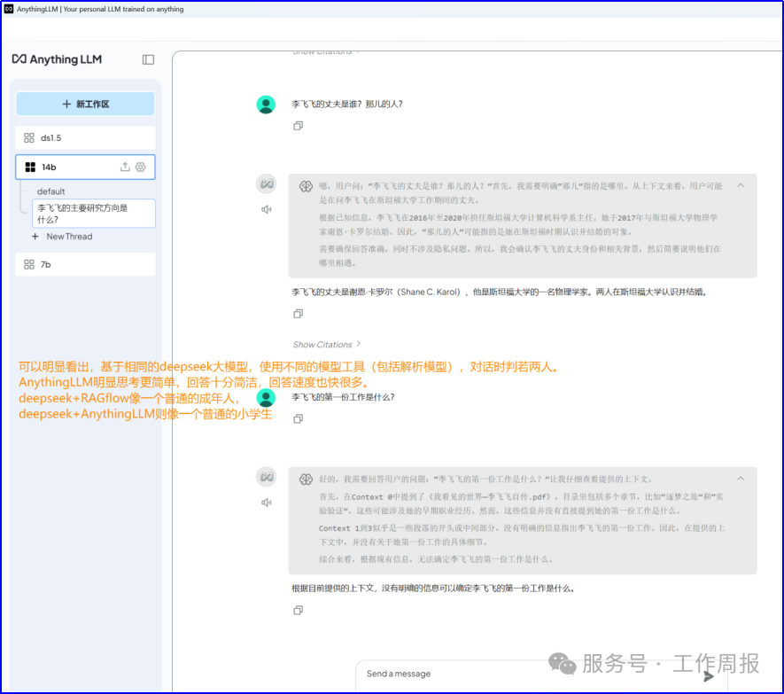Select the default thread
784x694 pixels.
coord(51,191)
